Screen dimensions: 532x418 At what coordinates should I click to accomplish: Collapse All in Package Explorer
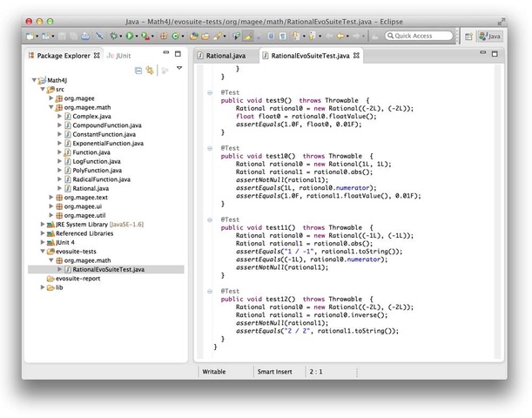(x=138, y=71)
